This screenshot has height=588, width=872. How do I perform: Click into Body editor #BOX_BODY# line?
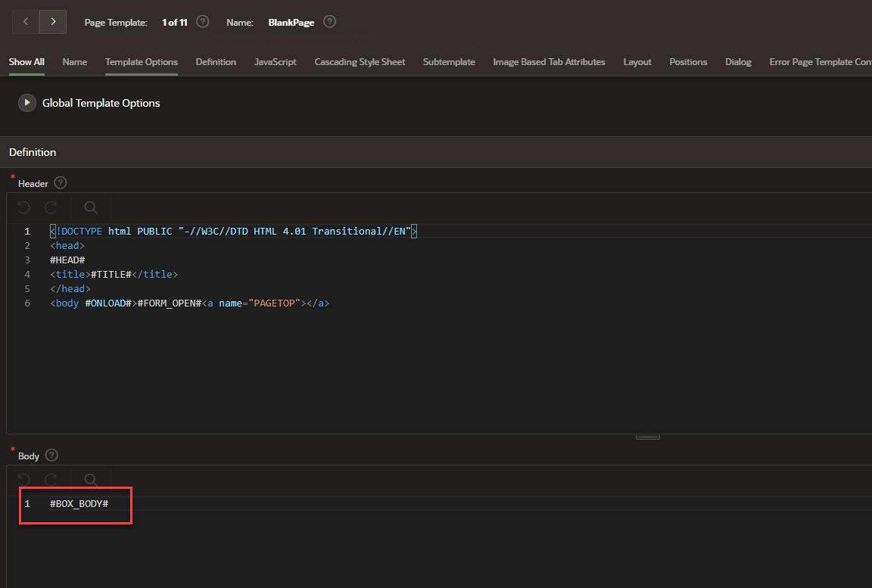pos(79,503)
